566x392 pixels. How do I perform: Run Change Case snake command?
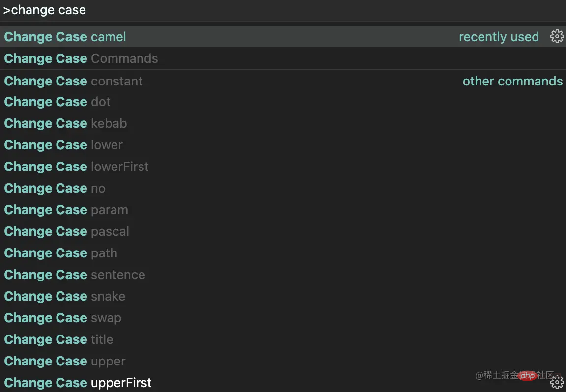65,296
